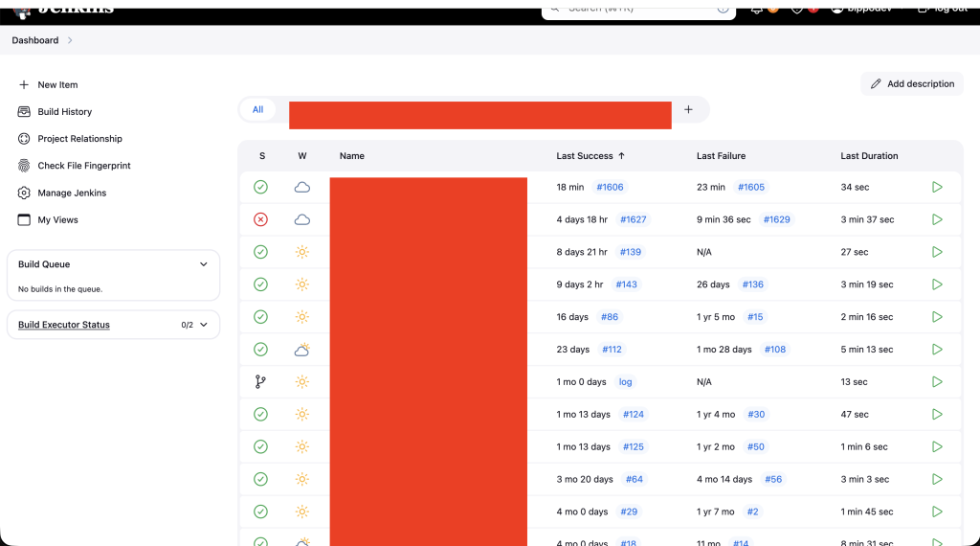This screenshot has height=546, width=980.
Task: Schedule build for 47 sec job
Action: (937, 415)
